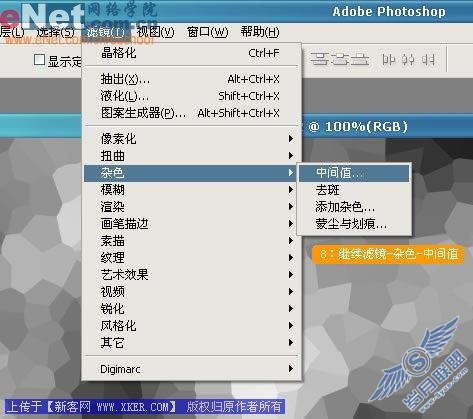
Task: Choose 液化(L)... from the filter menu
Action: tap(191, 96)
